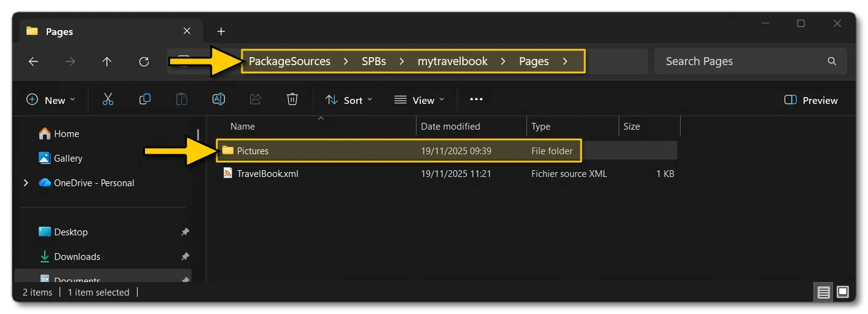Cut the selected item with scissors icon
Image resolution: width=868 pixels, height=314 pixels.
108,100
